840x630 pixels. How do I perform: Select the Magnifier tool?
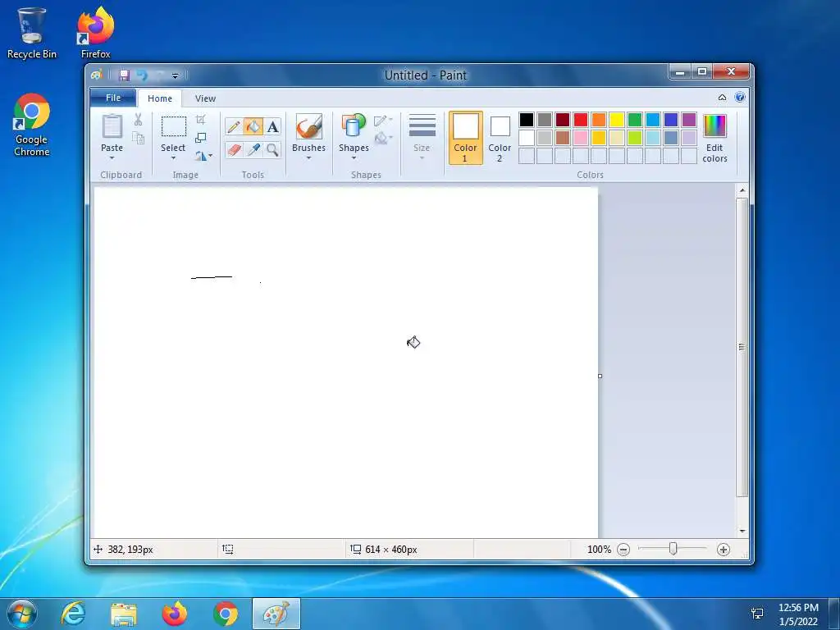(x=272, y=149)
